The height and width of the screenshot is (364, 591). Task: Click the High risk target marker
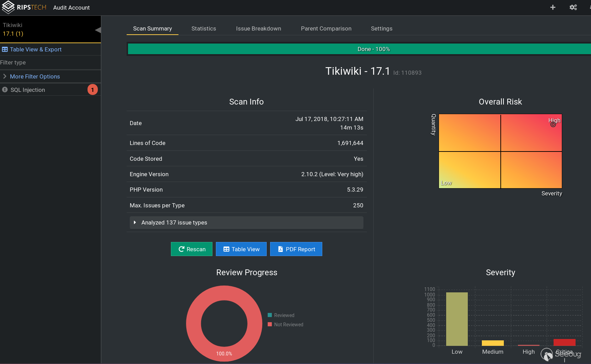[553, 124]
